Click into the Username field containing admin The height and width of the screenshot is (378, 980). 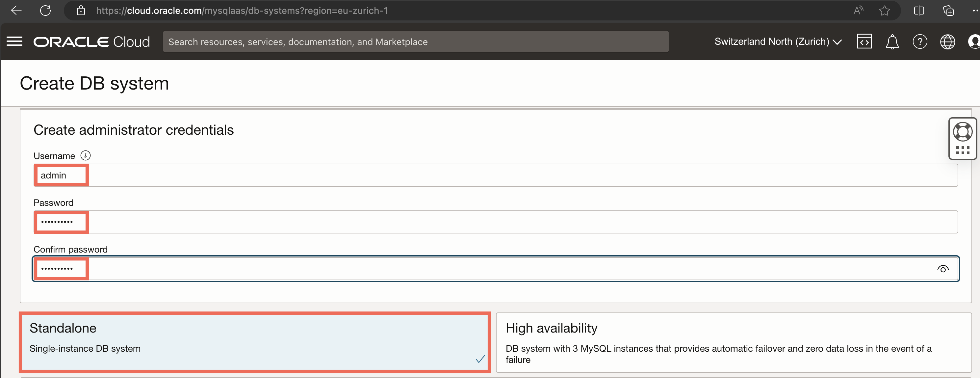point(496,175)
